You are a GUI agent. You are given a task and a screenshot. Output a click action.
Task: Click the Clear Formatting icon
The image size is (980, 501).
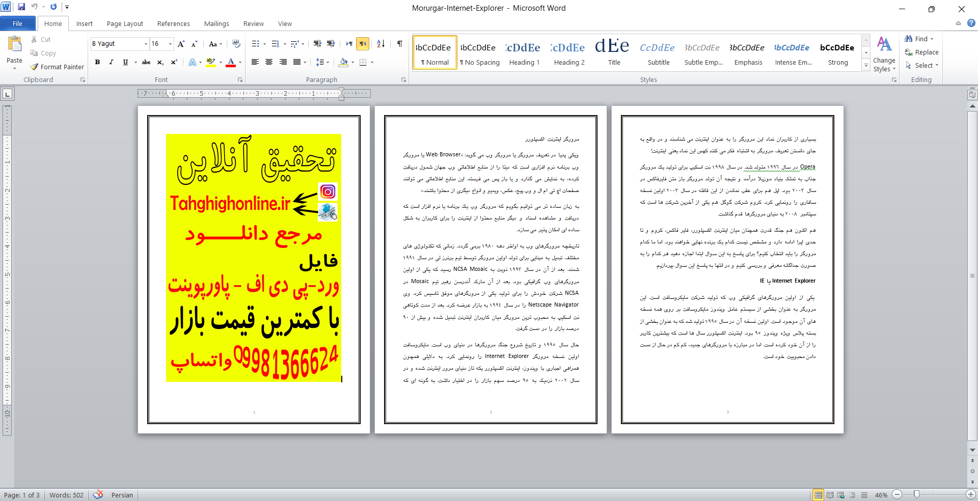[x=236, y=44]
